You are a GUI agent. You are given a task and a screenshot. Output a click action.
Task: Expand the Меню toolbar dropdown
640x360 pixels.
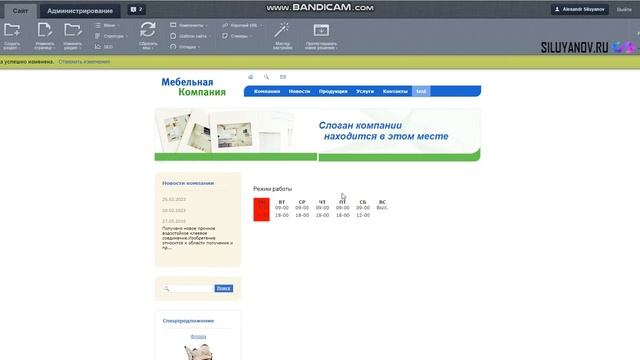coord(118,26)
